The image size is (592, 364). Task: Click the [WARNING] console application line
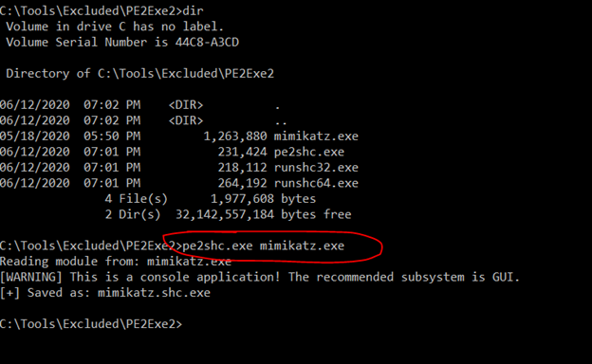(260, 277)
